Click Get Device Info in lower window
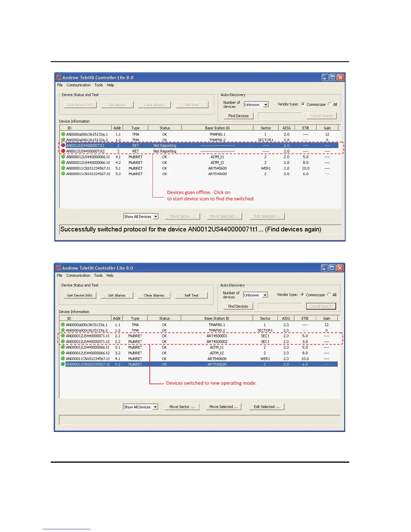 click(80, 296)
